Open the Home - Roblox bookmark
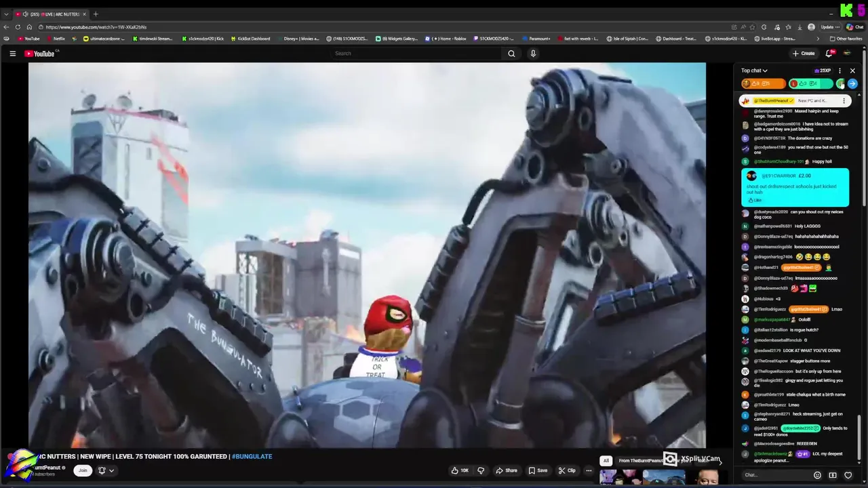Viewport: 868px width, 488px height. click(446, 39)
